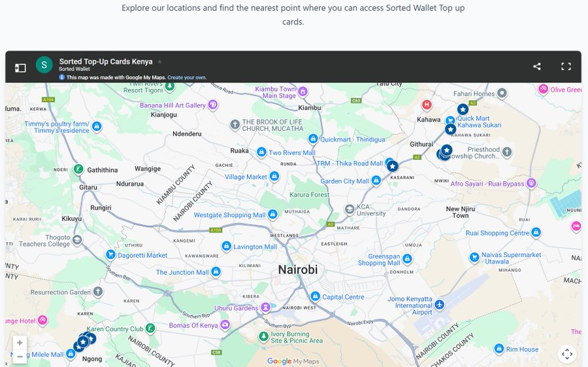Screen dimensions: 588x367
Task: Click the my-location target button
Action: pos(567,353)
